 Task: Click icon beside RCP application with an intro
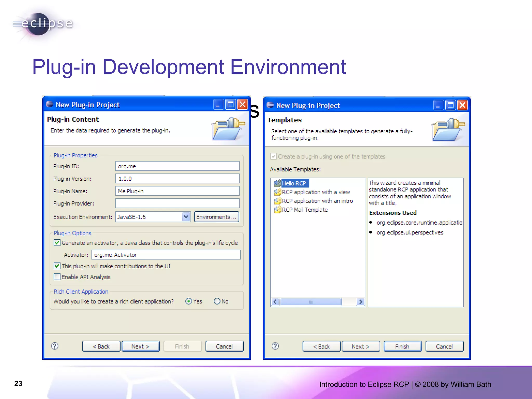(278, 201)
